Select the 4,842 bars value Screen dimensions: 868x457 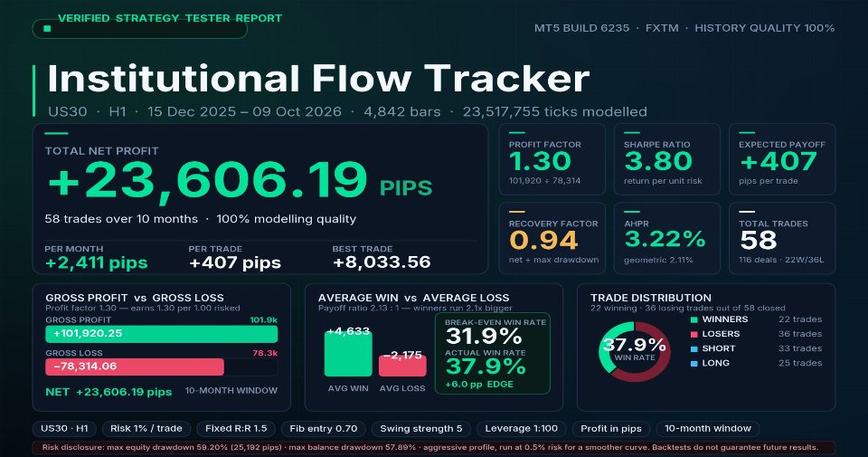[x=401, y=112]
